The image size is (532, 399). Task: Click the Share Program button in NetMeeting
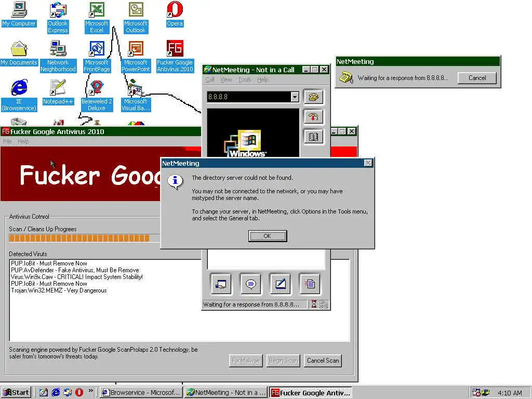click(x=221, y=284)
